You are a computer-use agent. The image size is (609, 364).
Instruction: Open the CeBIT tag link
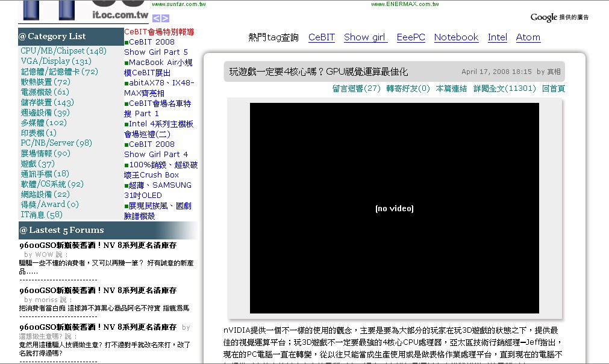321,37
